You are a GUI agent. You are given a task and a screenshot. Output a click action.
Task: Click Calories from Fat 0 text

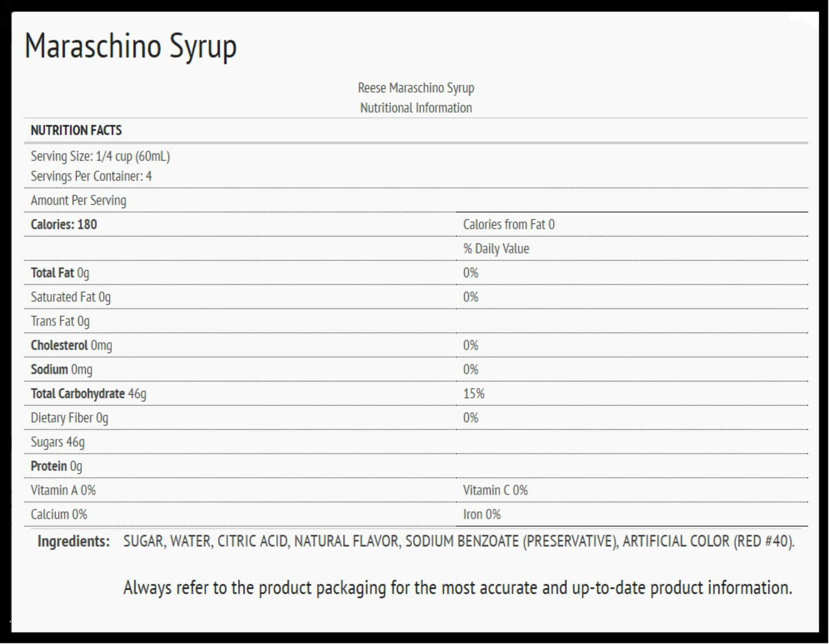pyautogui.click(x=509, y=224)
